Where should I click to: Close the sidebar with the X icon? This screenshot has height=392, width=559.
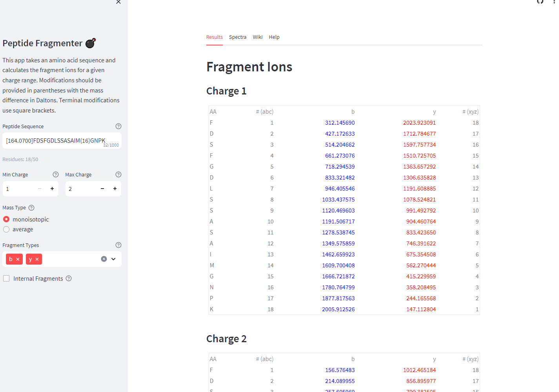point(118,2)
